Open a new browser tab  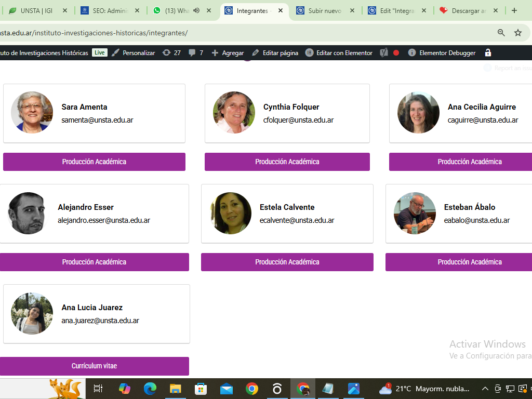tap(514, 10)
